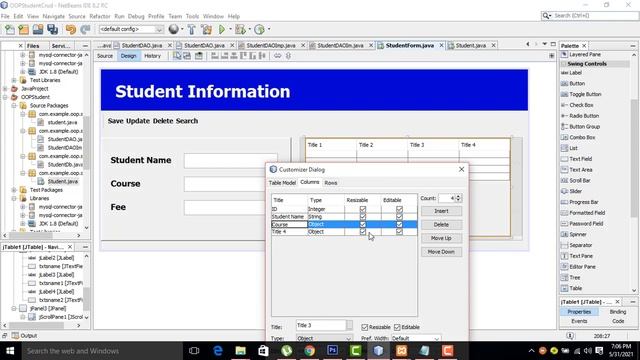
Task: Click the Save All toolbar icon
Action: [53, 29]
